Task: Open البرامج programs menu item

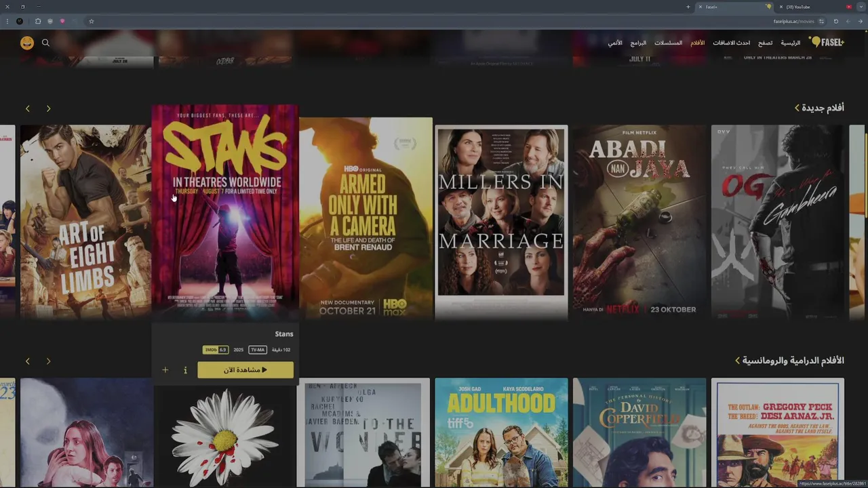Action: [638, 43]
